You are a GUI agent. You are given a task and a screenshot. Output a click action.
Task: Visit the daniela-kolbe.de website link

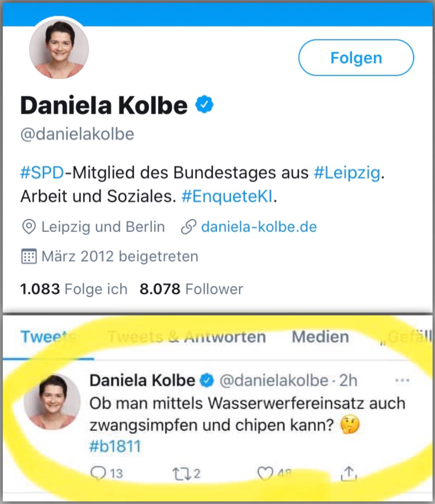point(259,227)
